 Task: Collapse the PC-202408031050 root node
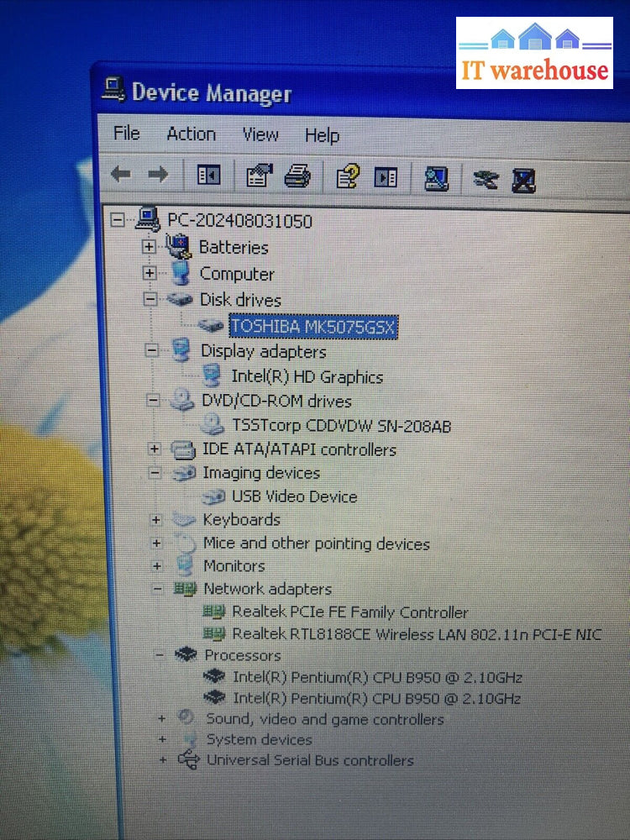[118, 219]
